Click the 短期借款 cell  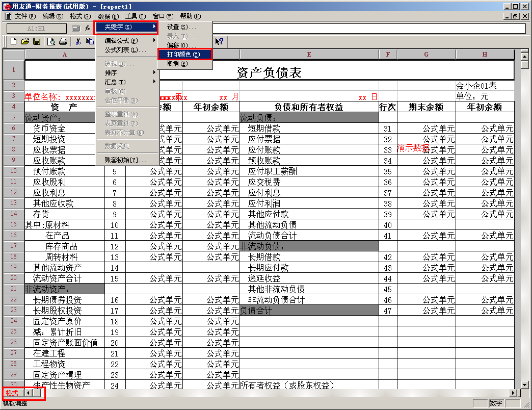[x=309, y=129]
